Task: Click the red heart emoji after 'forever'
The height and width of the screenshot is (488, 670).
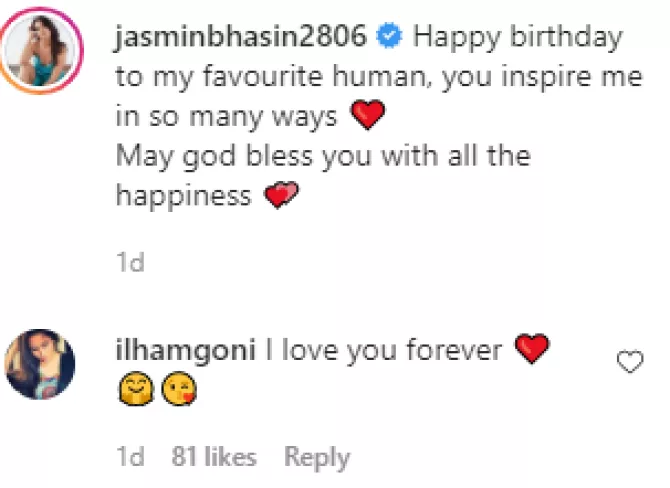Action: coord(532,349)
